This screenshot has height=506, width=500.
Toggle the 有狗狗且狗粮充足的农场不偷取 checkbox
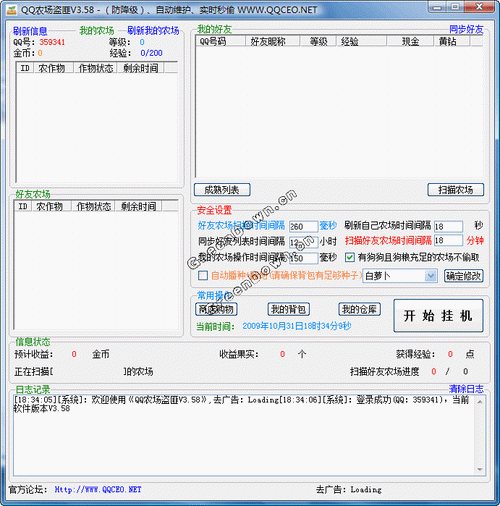[349, 257]
